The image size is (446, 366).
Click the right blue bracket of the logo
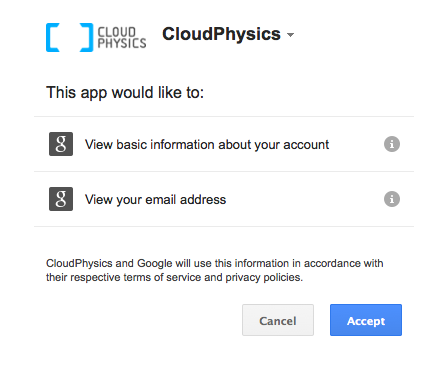click(86, 37)
